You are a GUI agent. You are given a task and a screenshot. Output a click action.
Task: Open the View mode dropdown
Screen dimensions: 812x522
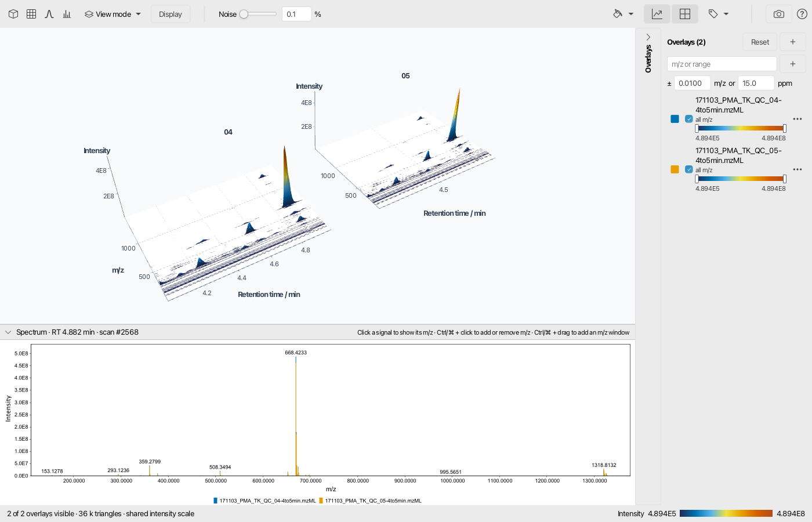[113, 14]
